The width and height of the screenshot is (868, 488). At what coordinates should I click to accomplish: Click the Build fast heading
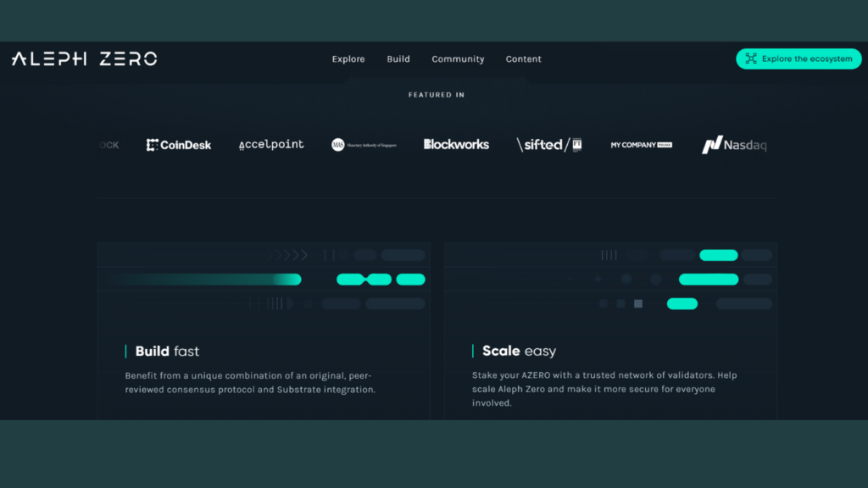[x=167, y=351]
